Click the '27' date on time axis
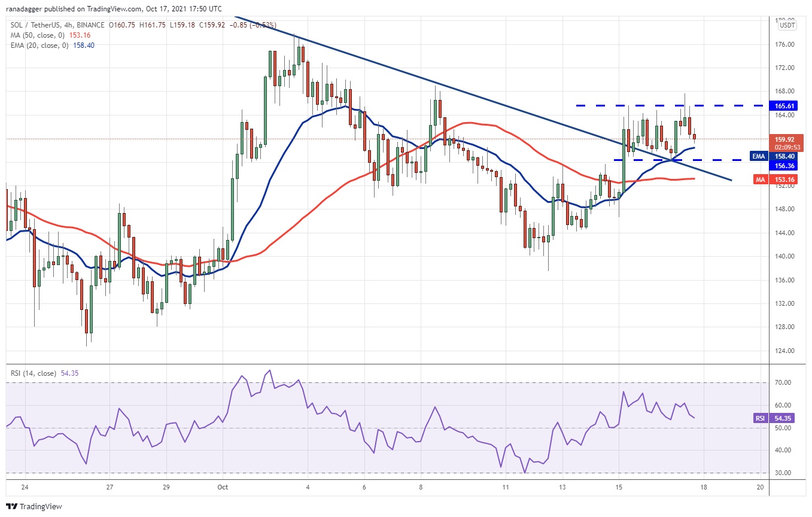Viewport: 812px width, 517px height. 110,488
